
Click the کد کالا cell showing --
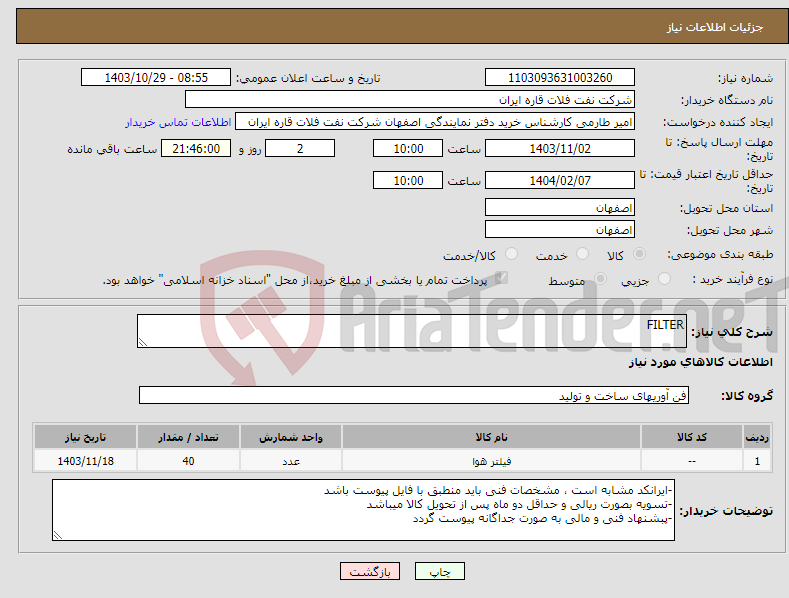[x=692, y=461]
